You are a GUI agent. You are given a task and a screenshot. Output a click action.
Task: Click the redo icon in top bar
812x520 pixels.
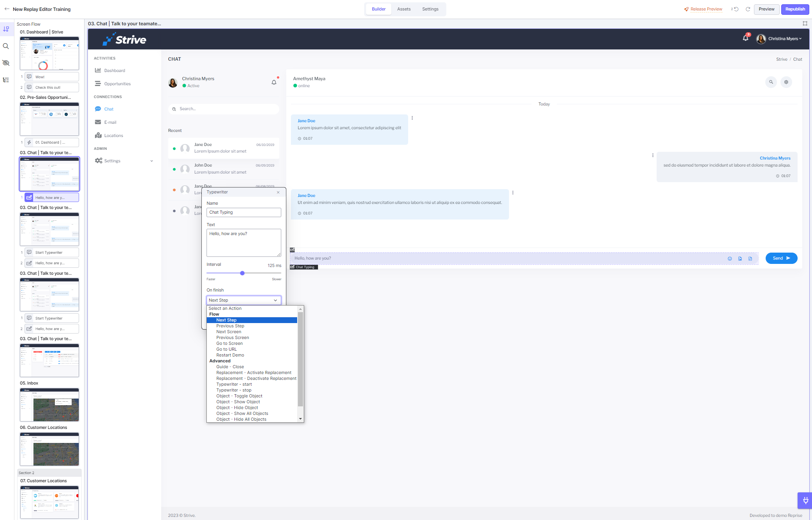[748, 9]
